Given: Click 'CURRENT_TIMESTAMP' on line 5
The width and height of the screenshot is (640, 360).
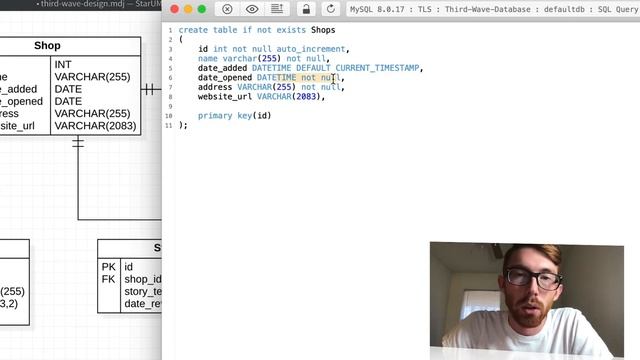Looking at the screenshot, I should 377,68.
